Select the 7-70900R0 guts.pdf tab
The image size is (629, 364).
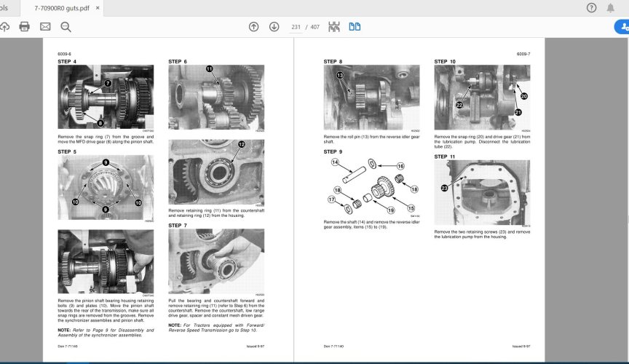[62, 8]
